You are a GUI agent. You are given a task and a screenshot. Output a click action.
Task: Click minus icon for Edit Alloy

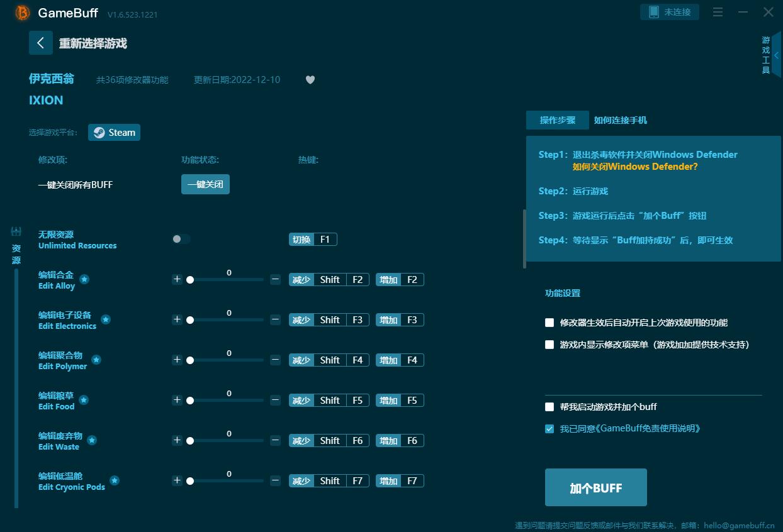pyautogui.click(x=275, y=279)
